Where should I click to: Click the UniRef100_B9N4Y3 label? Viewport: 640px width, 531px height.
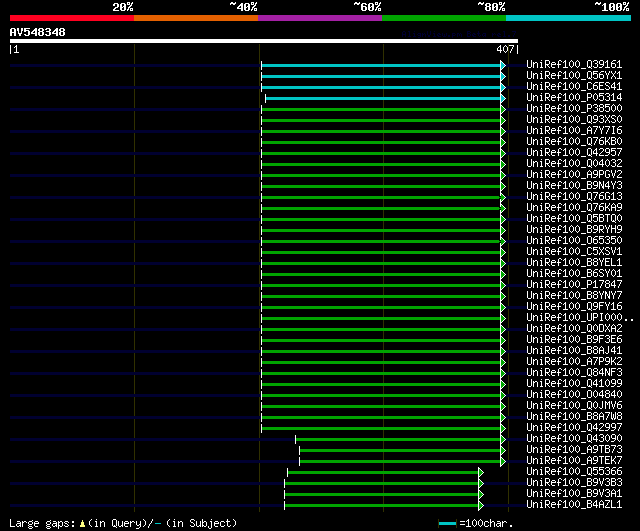pos(574,186)
